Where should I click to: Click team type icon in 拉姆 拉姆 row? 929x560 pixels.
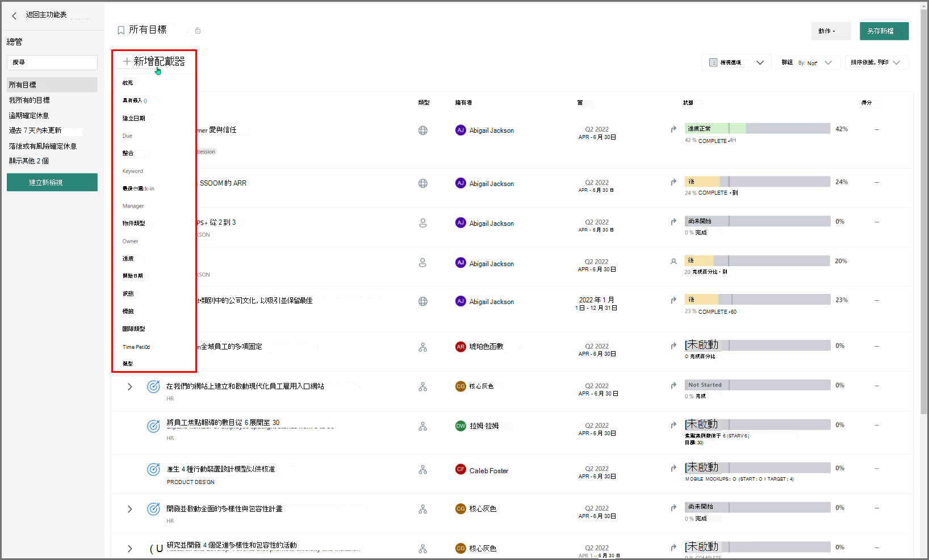(423, 426)
